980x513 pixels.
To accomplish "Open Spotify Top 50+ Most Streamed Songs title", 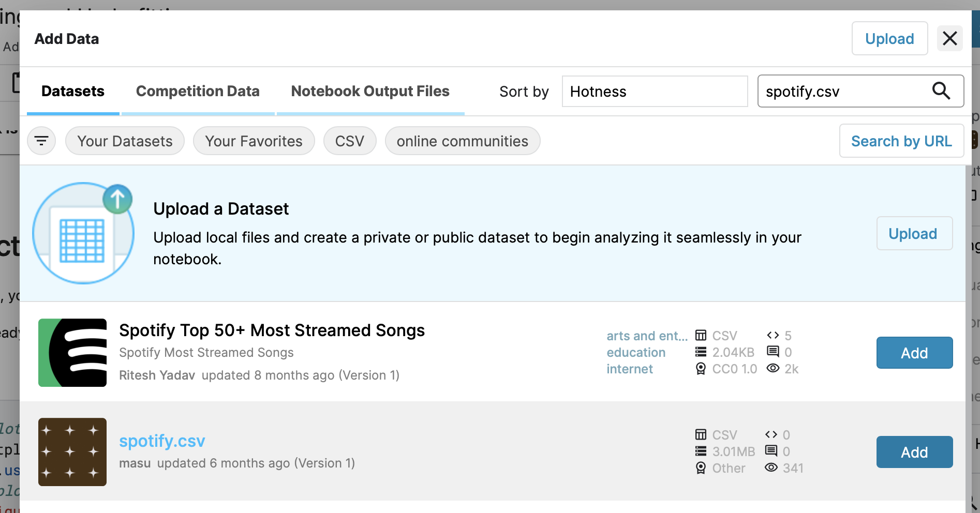I will point(272,330).
